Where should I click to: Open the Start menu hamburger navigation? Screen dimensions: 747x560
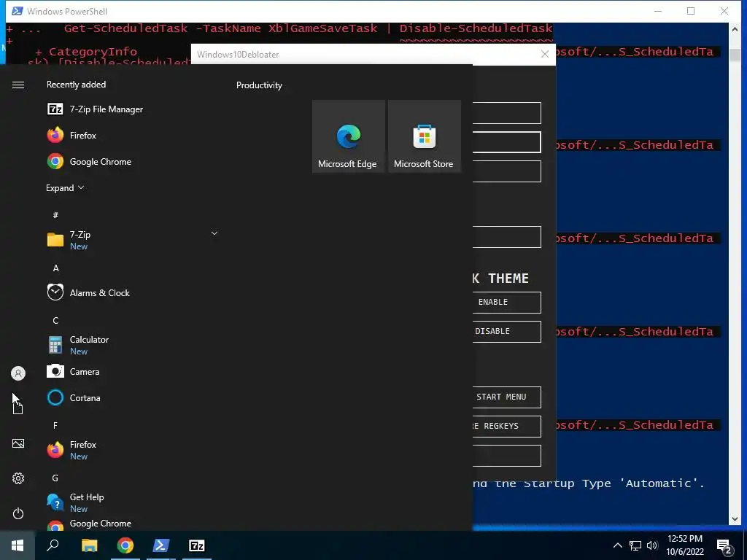[18, 85]
